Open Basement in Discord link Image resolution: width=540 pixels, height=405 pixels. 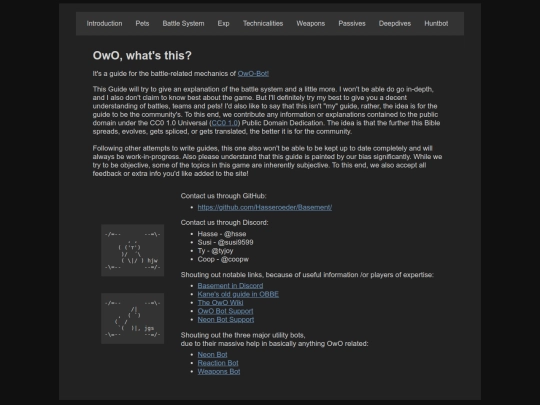tap(230, 286)
